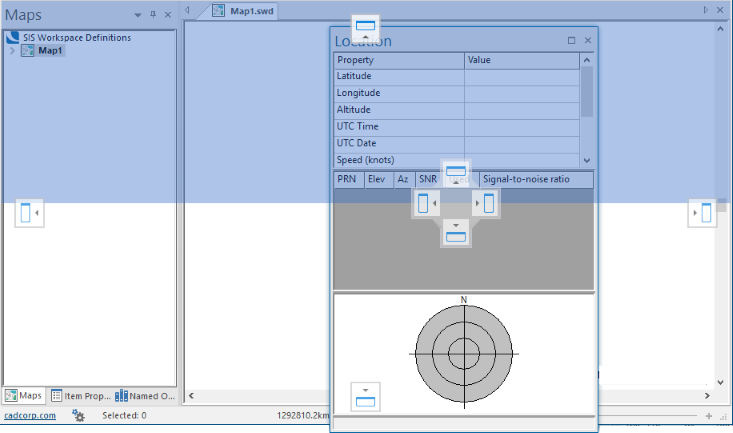Pin the Maps panel with pushpin icon
Viewport: 733px width, 433px height.
[153, 14]
